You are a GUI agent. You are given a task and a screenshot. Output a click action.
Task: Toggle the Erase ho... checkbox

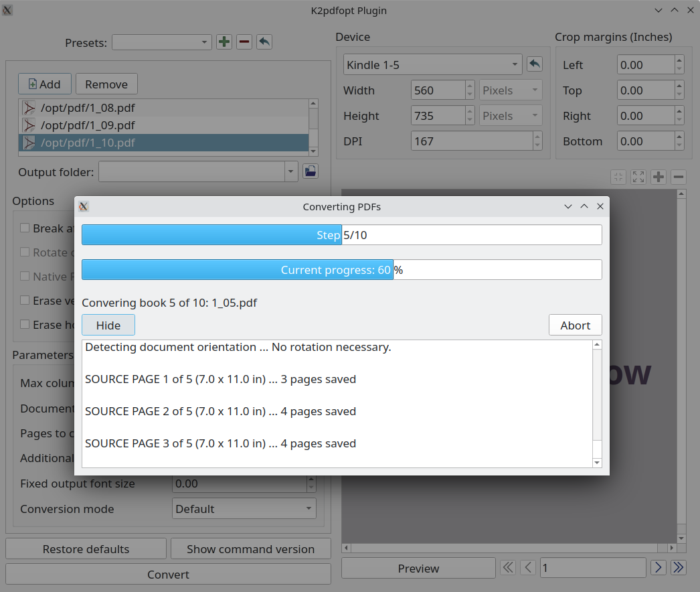coord(25,324)
